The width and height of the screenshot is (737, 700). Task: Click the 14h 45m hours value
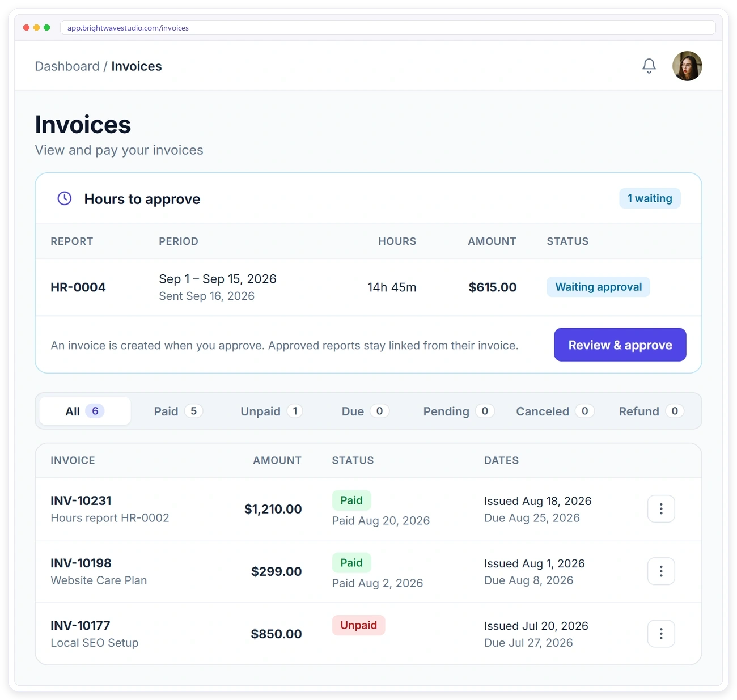click(x=392, y=287)
